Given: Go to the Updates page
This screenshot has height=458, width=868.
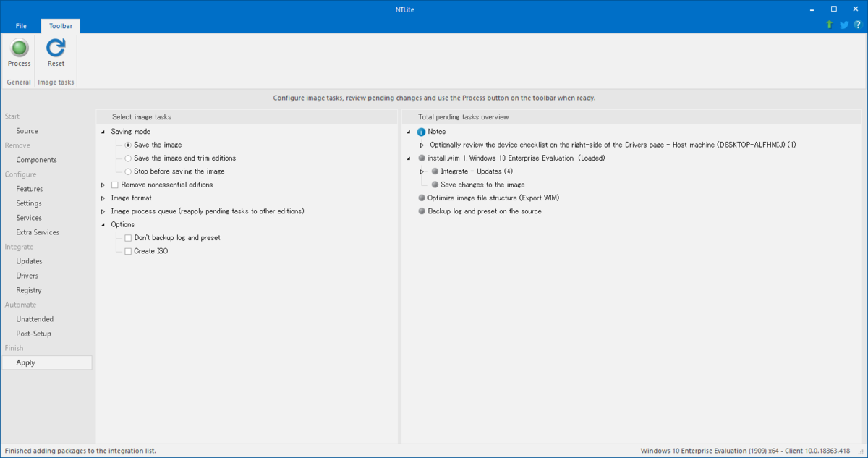Looking at the screenshot, I should coord(30,261).
